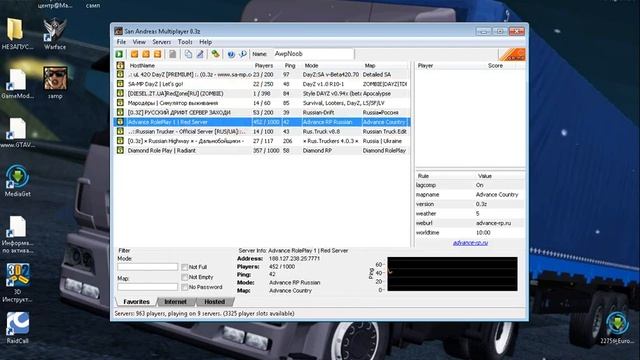Image resolution: width=640 pixels, height=360 pixels.
Task: Click lock icon of Diamond Role Play row
Action: 120,150
